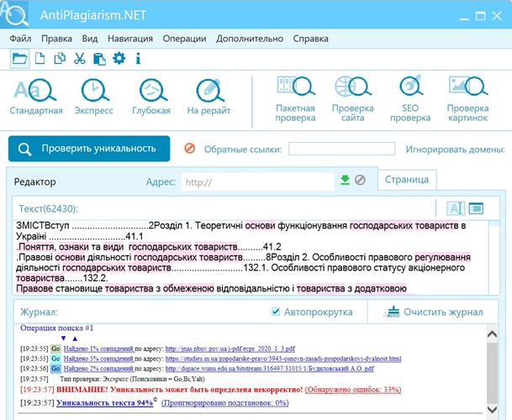Click inside the text editor on "ЗМІСТВступ"
This screenshot has height=420, width=512.
(43, 225)
